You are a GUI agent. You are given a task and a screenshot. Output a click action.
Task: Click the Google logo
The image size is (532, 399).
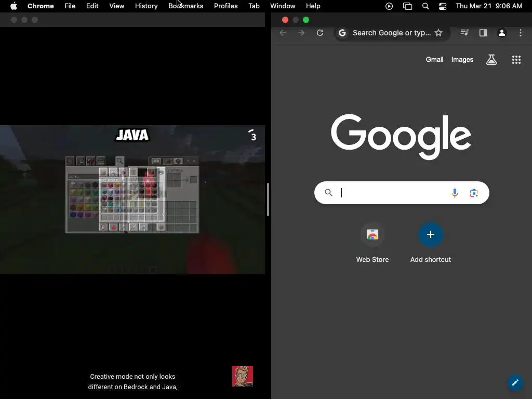401,137
